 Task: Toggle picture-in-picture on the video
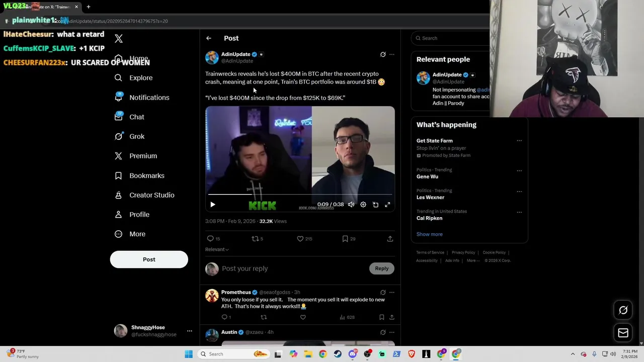click(x=375, y=205)
